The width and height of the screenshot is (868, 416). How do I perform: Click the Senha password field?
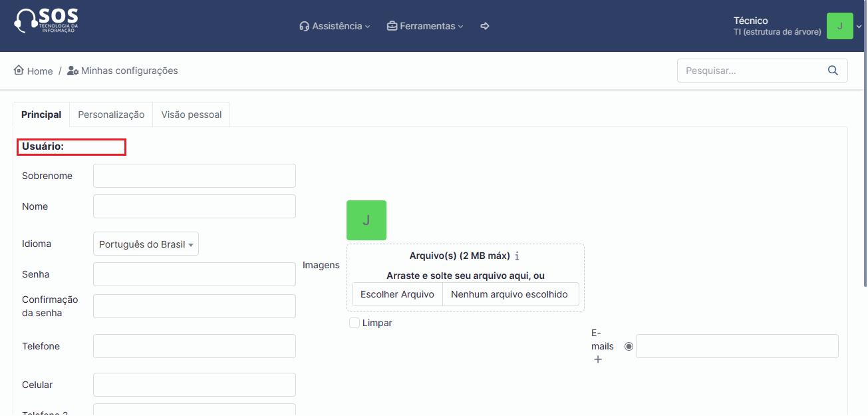pos(194,274)
